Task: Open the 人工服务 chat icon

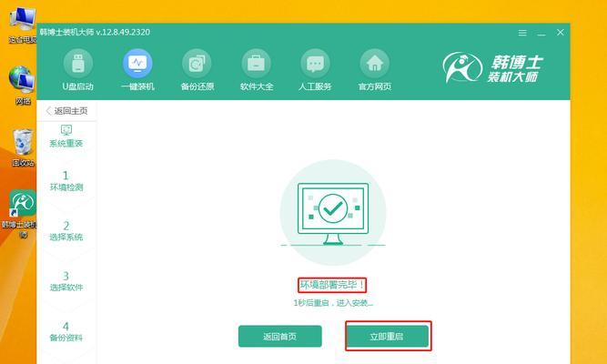Action: [315, 71]
